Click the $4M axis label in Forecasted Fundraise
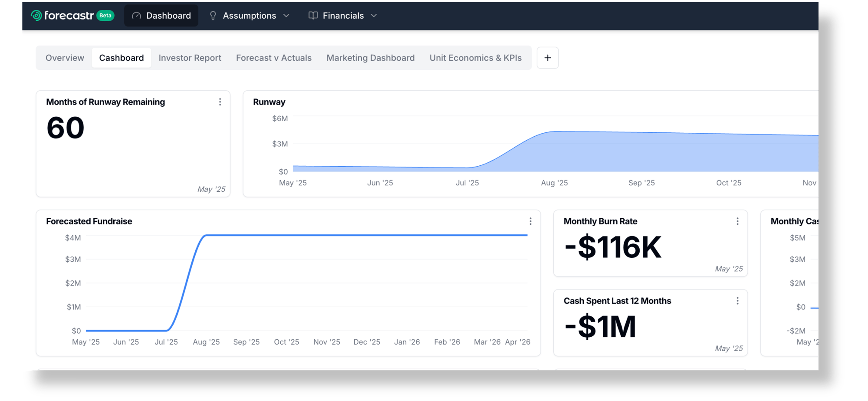This screenshot has width=868, height=401. click(x=73, y=238)
